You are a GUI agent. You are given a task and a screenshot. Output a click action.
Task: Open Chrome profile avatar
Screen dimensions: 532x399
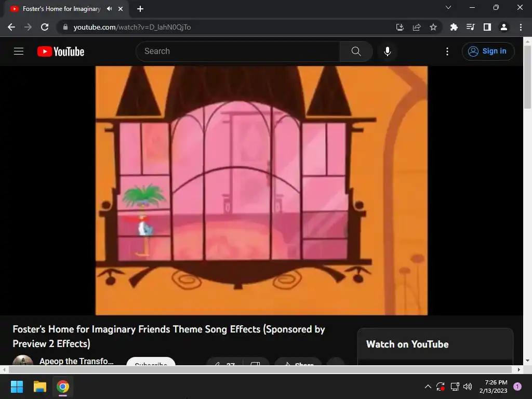(504, 27)
